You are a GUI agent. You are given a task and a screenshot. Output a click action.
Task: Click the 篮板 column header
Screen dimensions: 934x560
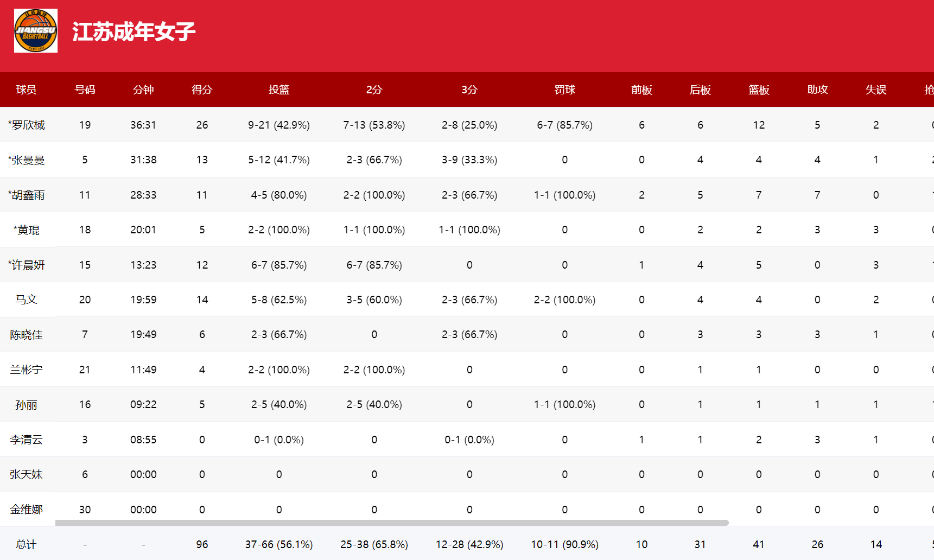coord(759,90)
